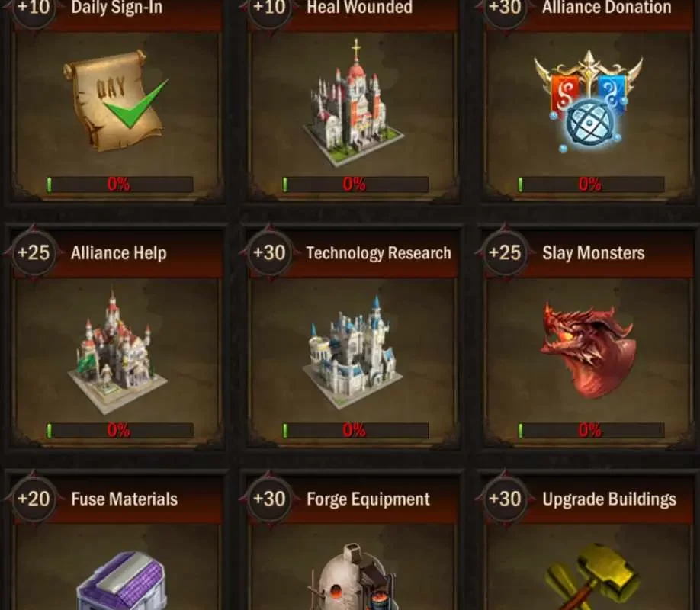Image resolution: width=700 pixels, height=610 pixels.
Task: Click the Heal Wounded title label
Action: pyautogui.click(x=360, y=7)
